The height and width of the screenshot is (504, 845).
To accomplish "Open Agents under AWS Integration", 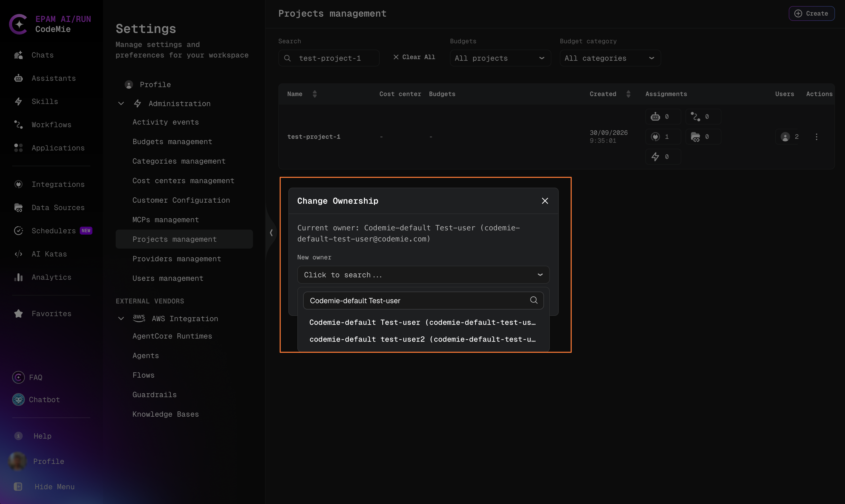I will click(x=145, y=356).
